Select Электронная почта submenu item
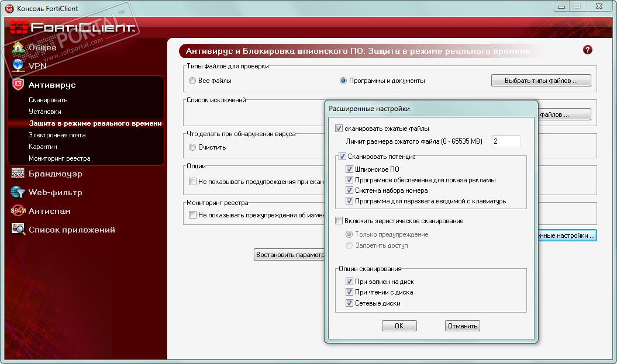 point(57,135)
